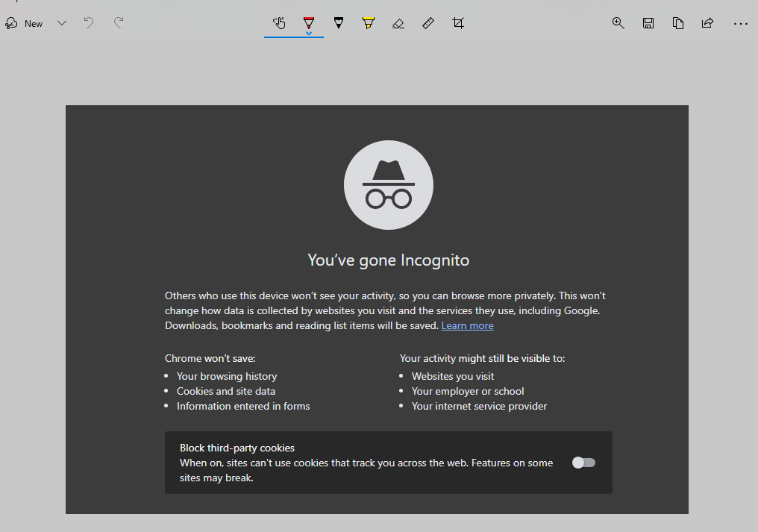Copy the snip to clipboard
The height and width of the screenshot is (532, 758).
click(677, 22)
